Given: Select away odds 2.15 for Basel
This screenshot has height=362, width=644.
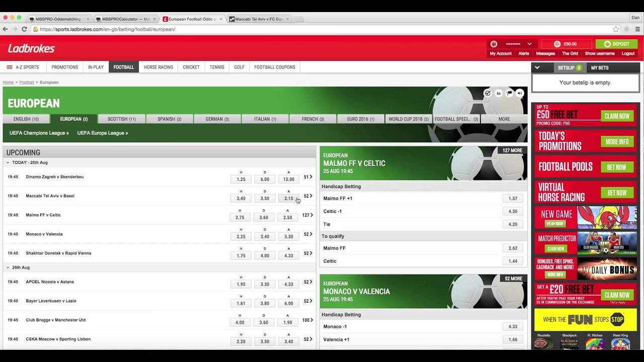Looking at the screenshot, I should tap(288, 199).
